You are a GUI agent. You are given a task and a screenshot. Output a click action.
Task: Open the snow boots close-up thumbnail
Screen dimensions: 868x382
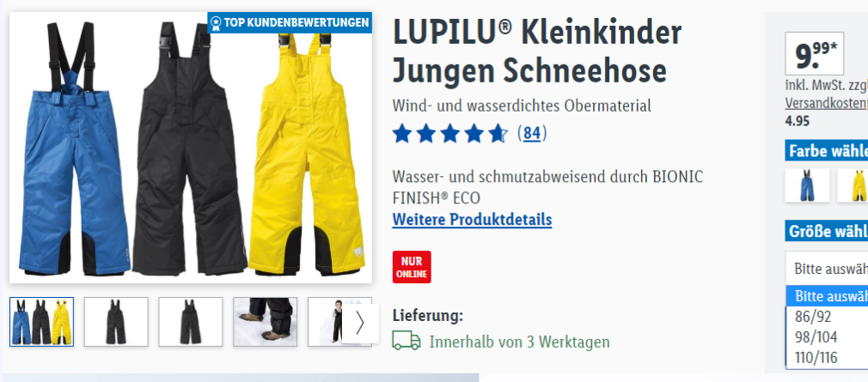tap(266, 322)
